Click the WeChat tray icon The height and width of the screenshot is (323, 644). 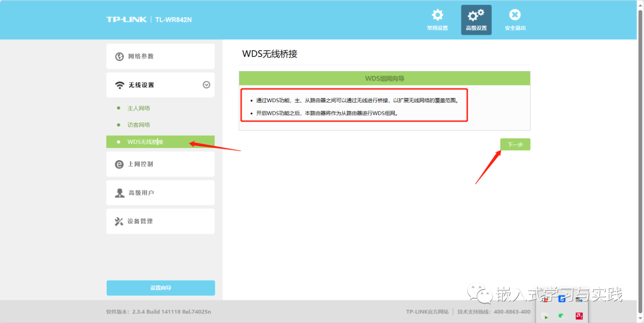tap(561, 316)
